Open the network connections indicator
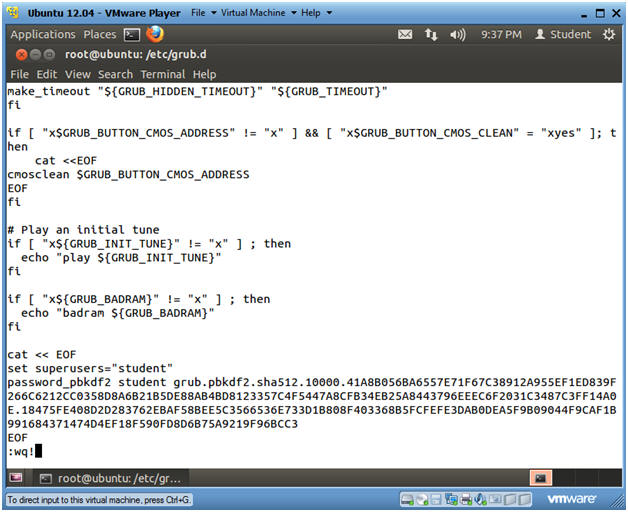 (x=431, y=34)
